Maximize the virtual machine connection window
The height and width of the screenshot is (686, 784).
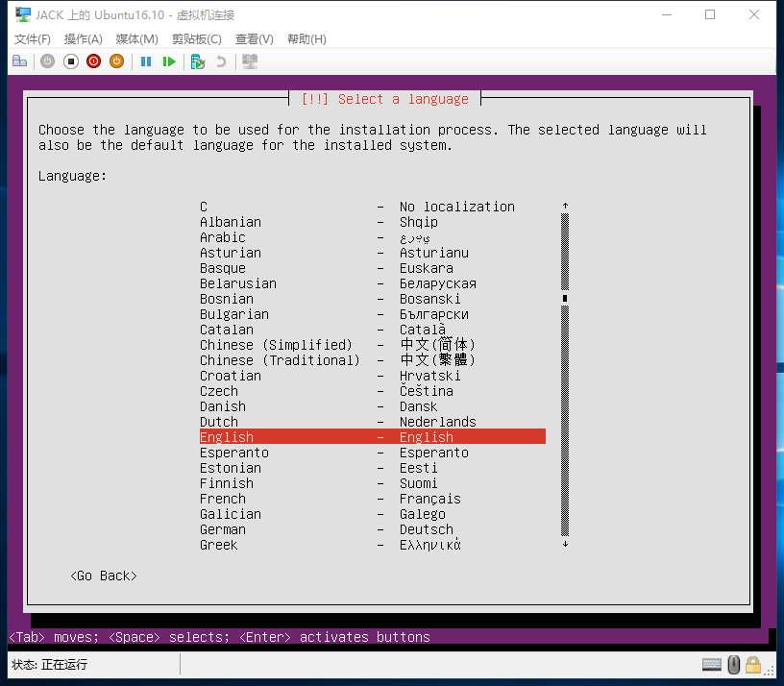pyautogui.click(x=710, y=15)
